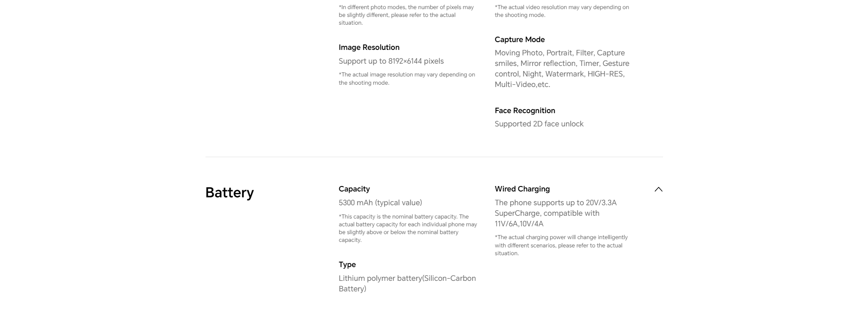The height and width of the screenshot is (318, 868).
Task: Click the SuperCharge 20V/3.3A description
Action: tap(555, 213)
